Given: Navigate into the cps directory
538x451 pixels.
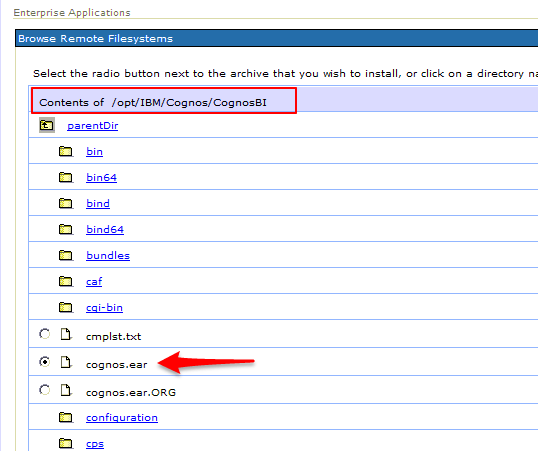Looking at the screenshot, I should tap(95, 444).
